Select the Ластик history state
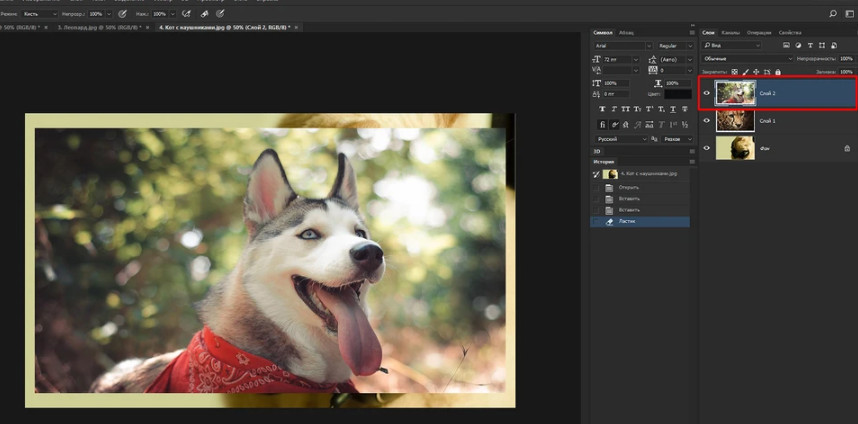858x424 pixels. point(628,221)
